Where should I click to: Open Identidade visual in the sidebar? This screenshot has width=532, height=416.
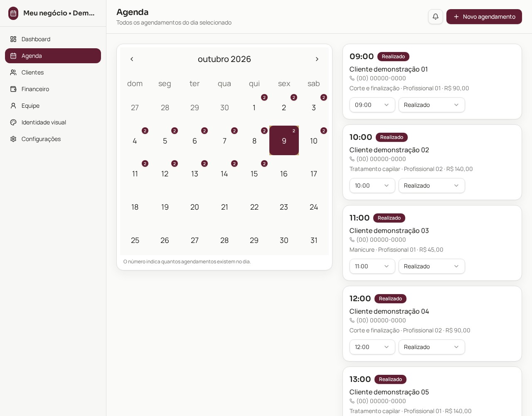[53, 122]
